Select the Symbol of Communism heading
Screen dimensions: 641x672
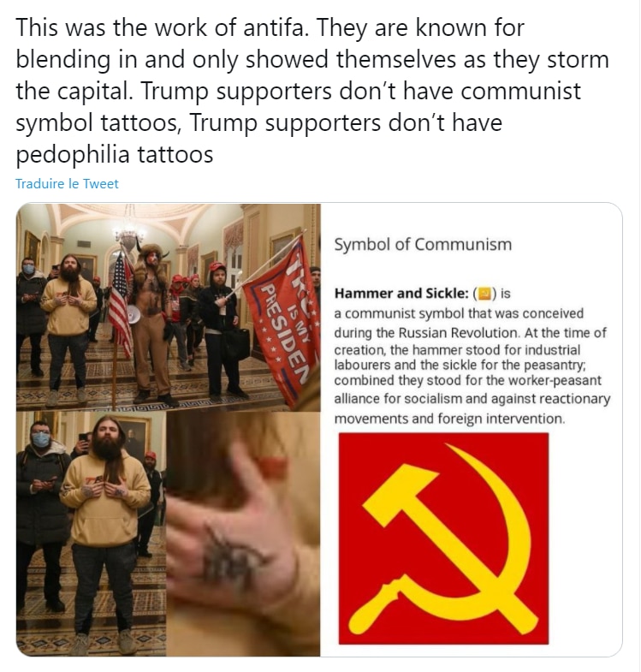click(423, 244)
